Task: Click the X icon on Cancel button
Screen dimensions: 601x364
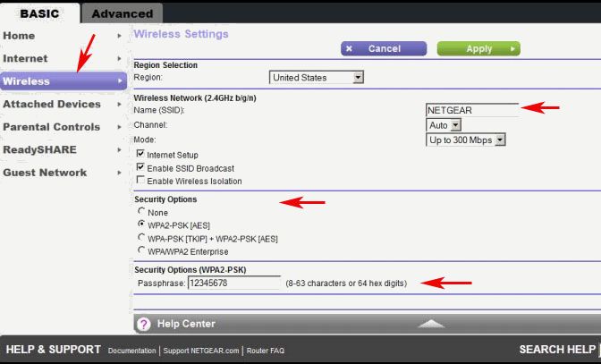Action: tap(349, 48)
